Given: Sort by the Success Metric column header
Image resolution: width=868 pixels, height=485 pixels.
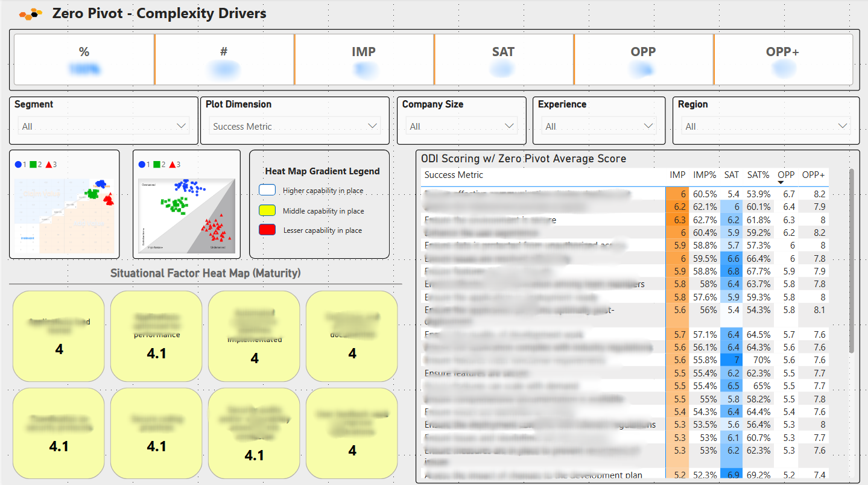Looking at the screenshot, I should click(454, 175).
